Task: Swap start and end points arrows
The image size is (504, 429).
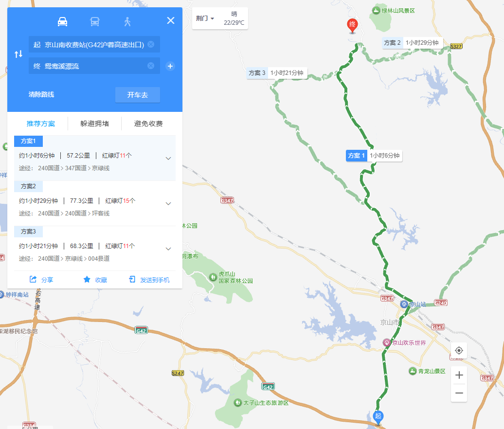Action: pyautogui.click(x=18, y=54)
